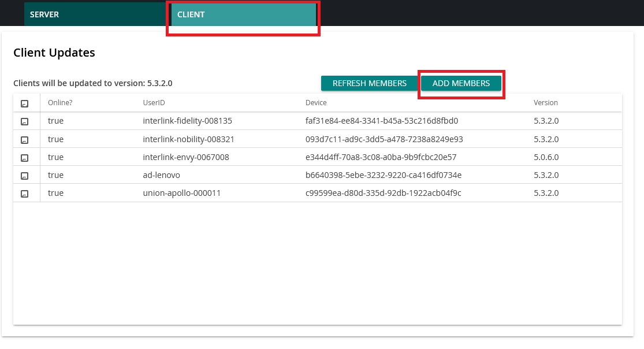
Task: Click version 5.3.2.0 in interlink-fidelity row
Action: (546, 121)
